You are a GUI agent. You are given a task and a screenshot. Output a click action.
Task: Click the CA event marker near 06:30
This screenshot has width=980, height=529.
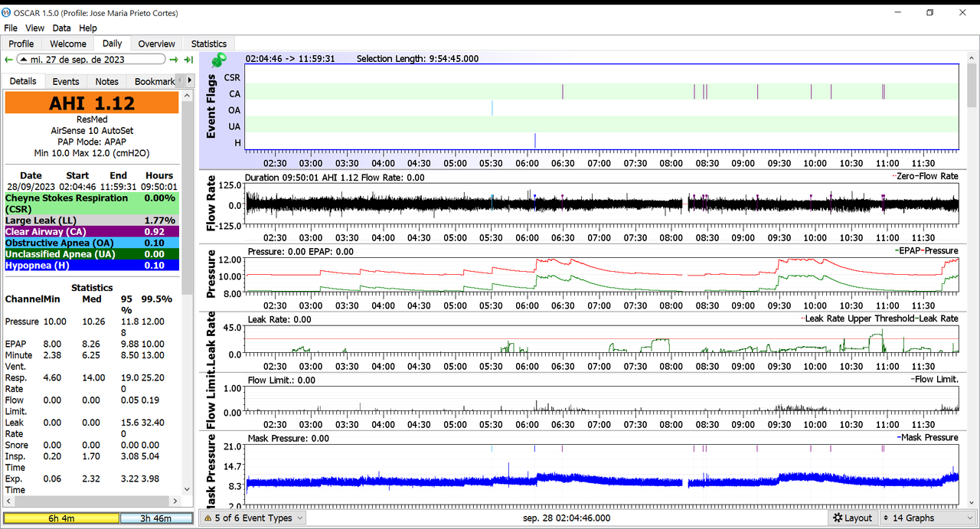(563, 91)
